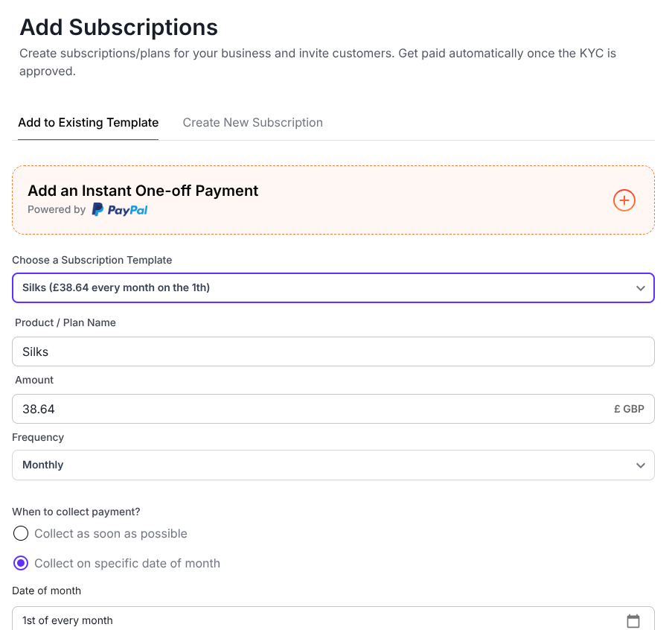The height and width of the screenshot is (630, 672).
Task: Click the chevron arrow on Subscription Template selector
Action: click(640, 288)
